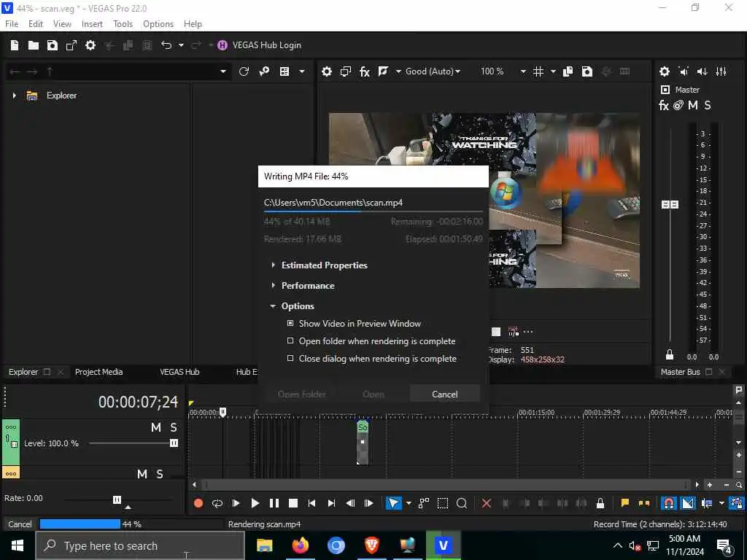747x560 pixels.
Task: Click the timeline horizontal scrollbar
Action: click(446, 485)
